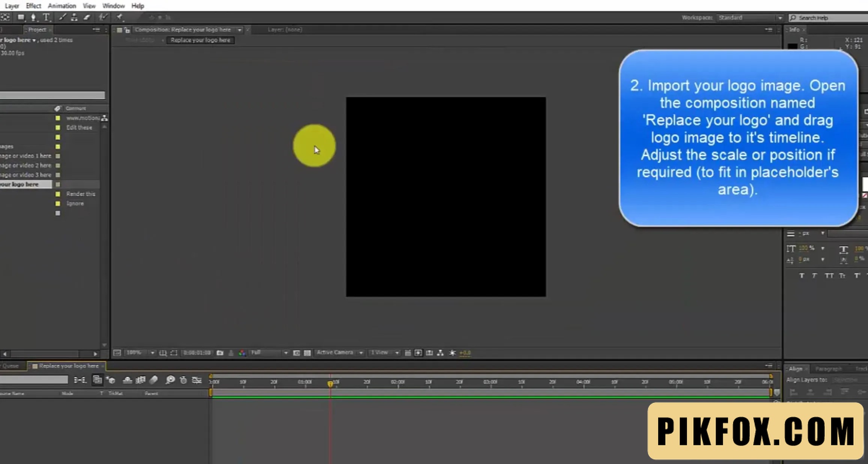
Task: Click the Composition Mini-Flowchart icon in timeline
Action: coord(80,380)
